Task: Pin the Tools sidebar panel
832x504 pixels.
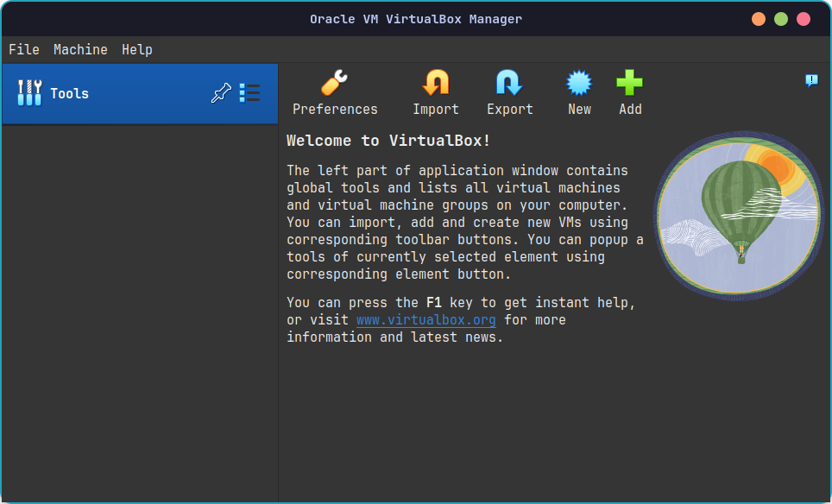Action: tap(222, 91)
